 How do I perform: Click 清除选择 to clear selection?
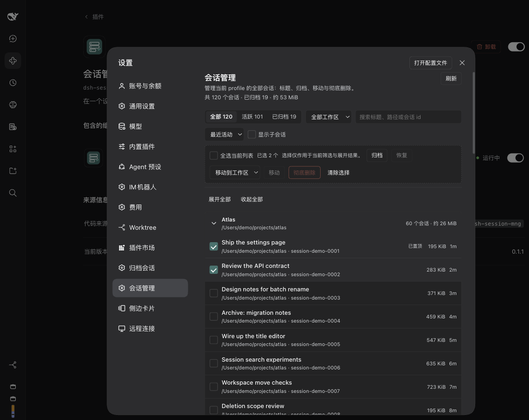coord(339,173)
